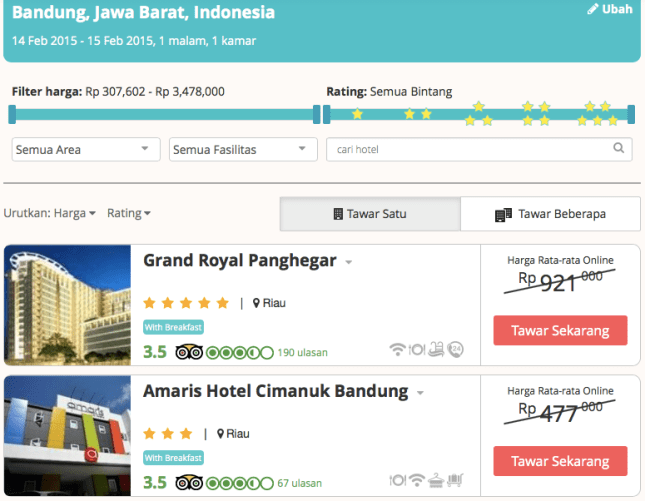The image size is (645, 501).
Task: Click the 24-hour service icon for Grand Royal Panghegar
Action: (455, 350)
